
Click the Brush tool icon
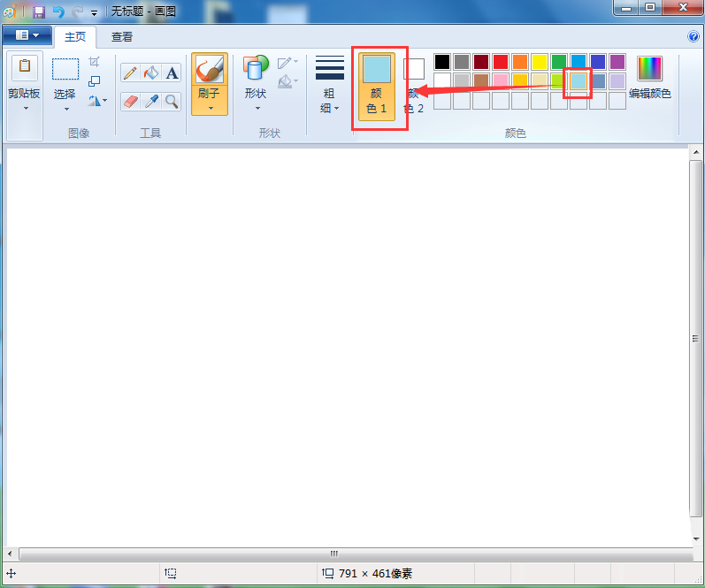coord(210,69)
